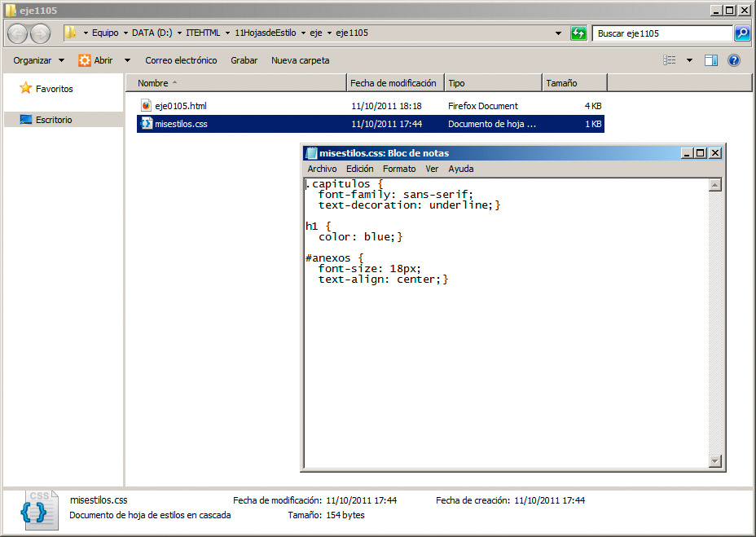This screenshot has width=756, height=537.
Task: Go back with the Explorer back arrow
Action: (18, 33)
